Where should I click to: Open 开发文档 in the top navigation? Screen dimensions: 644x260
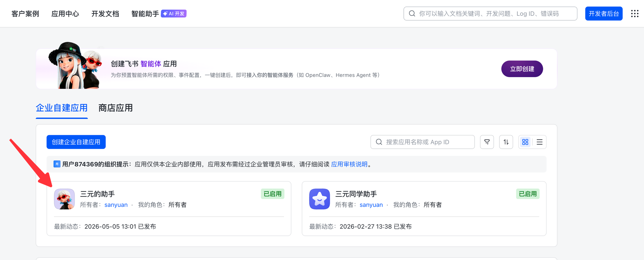click(x=105, y=14)
